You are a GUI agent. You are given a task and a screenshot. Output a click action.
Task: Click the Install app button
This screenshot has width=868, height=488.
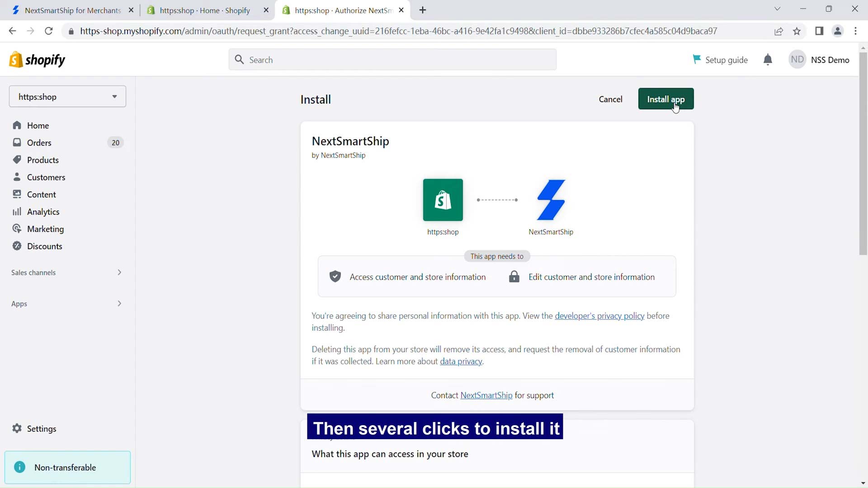click(665, 99)
